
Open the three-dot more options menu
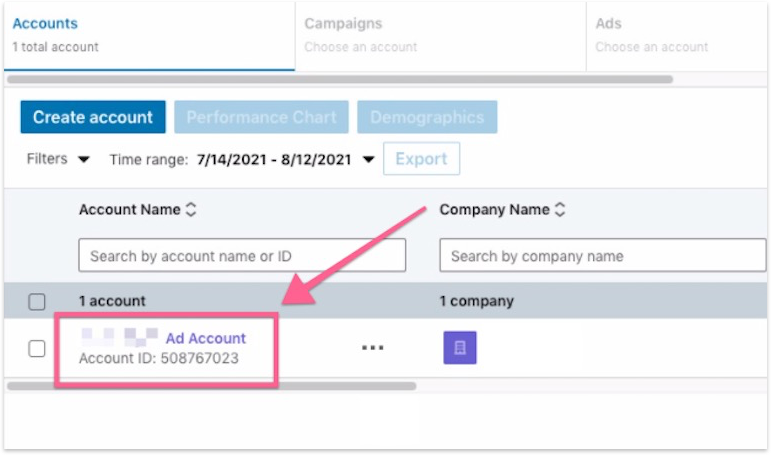(372, 348)
